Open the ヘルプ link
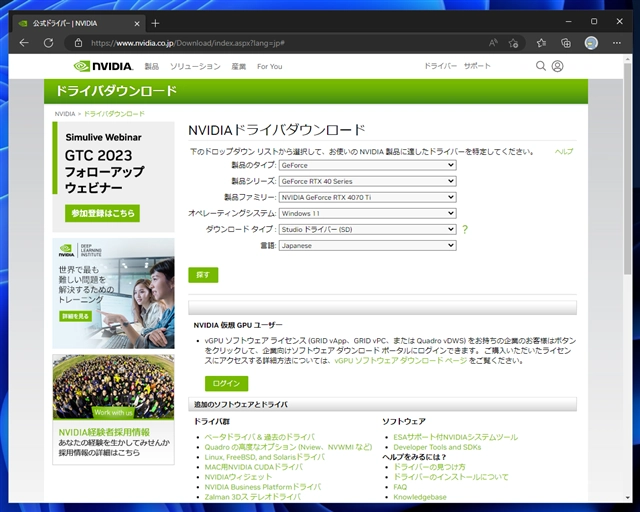 pyautogui.click(x=564, y=151)
